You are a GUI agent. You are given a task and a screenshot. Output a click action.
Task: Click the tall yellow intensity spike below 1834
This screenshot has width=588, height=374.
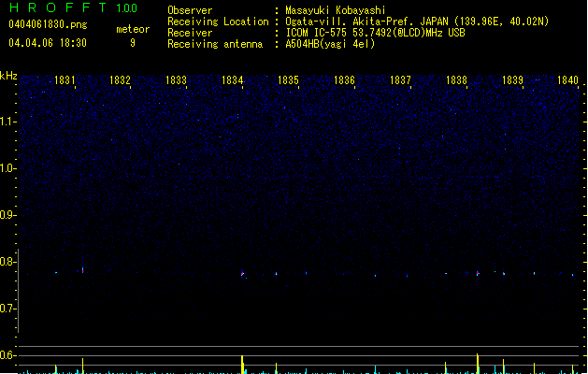click(x=242, y=365)
